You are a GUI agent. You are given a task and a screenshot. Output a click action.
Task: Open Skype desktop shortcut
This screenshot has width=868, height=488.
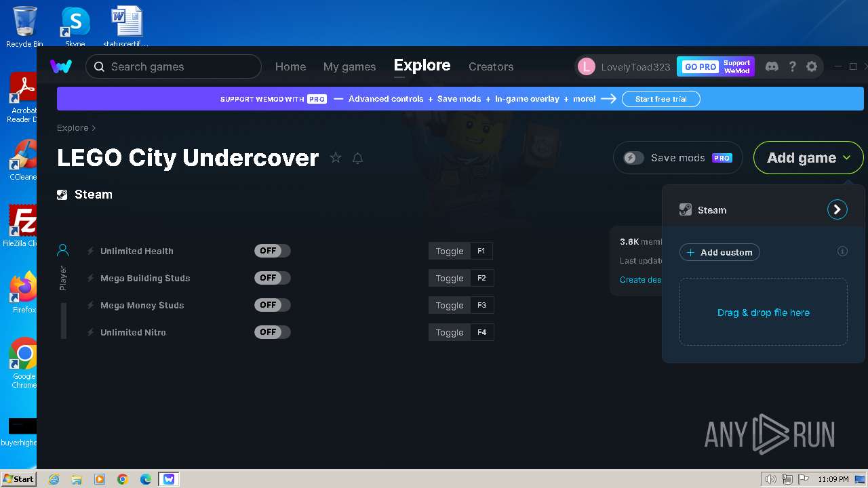coord(75,27)
